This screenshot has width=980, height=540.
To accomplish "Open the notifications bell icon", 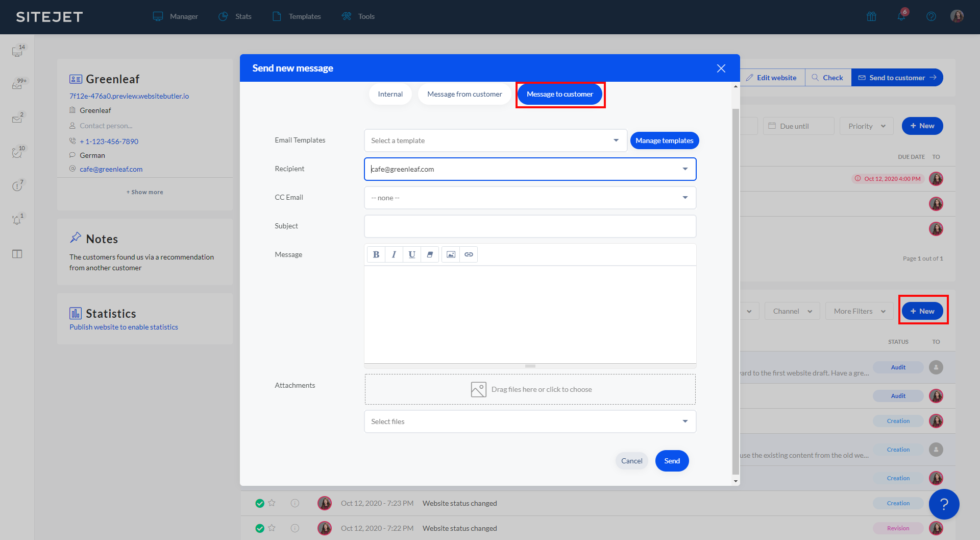I will 901,16.
